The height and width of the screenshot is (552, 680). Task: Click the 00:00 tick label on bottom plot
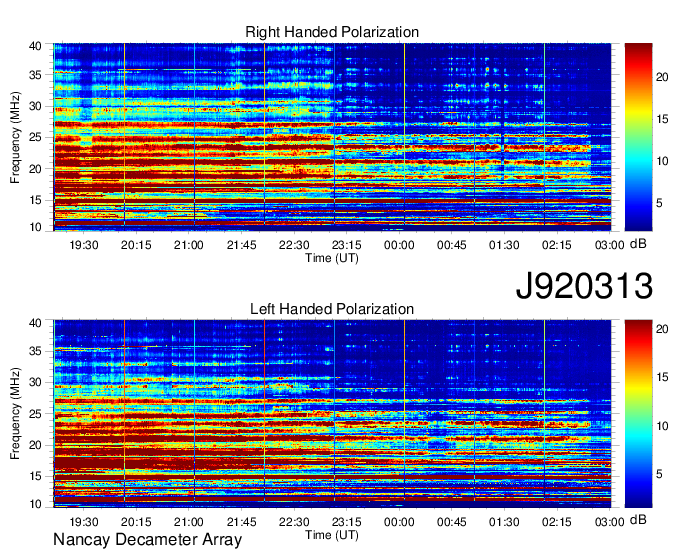[399, 522]
